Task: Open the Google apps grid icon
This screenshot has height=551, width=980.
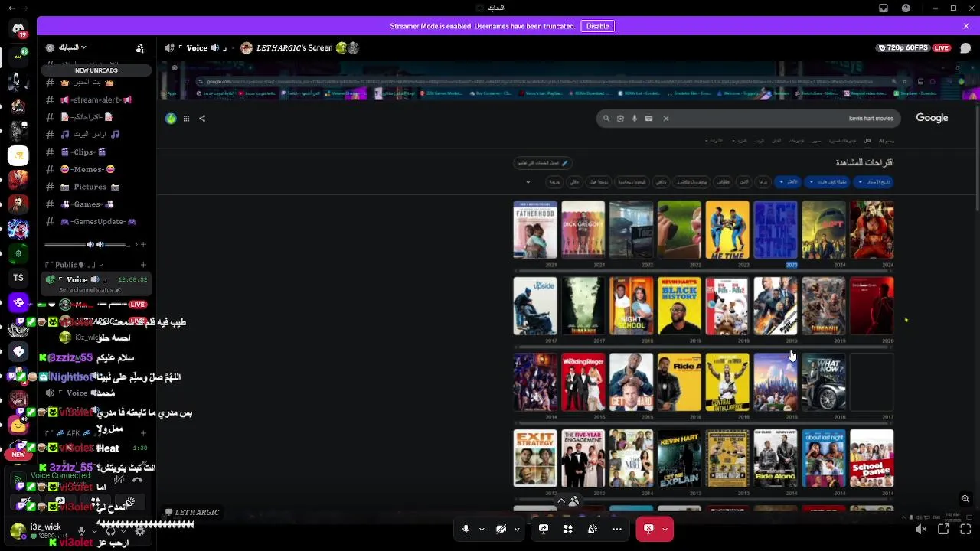Action: (x=186, y=119)
